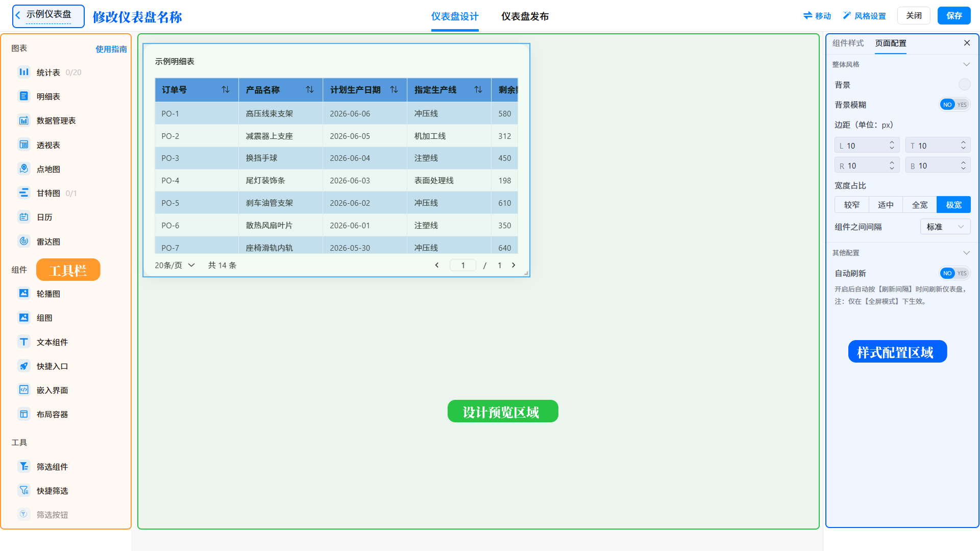The height and width of the screenshot is (551, 980).
Task: Click the page number input field
Action: 462,265
